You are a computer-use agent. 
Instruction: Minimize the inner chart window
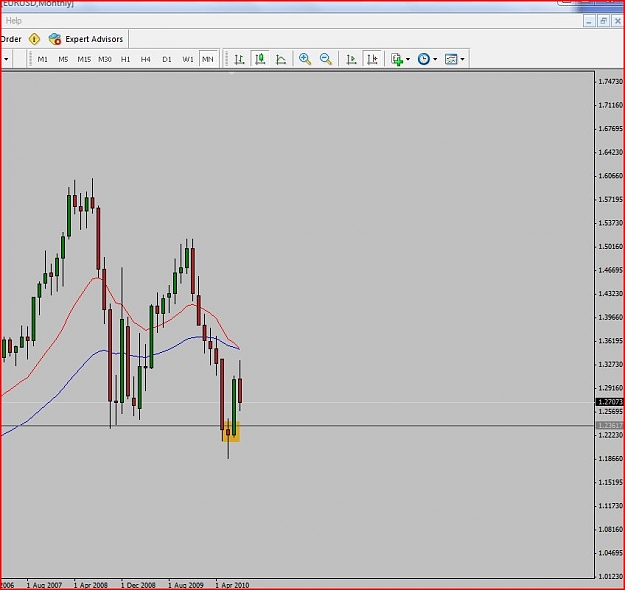pos(590,21)
